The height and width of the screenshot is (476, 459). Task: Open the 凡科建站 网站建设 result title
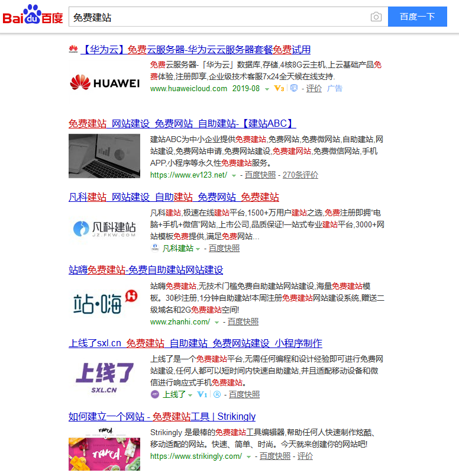pyautogui.click(x=173, y=197)
